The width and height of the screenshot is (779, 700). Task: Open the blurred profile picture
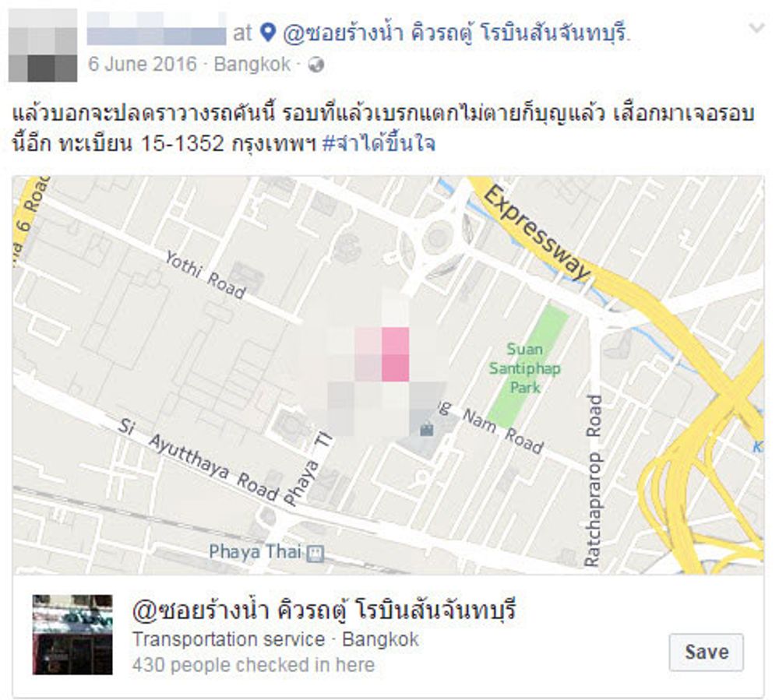coord(43,45)
